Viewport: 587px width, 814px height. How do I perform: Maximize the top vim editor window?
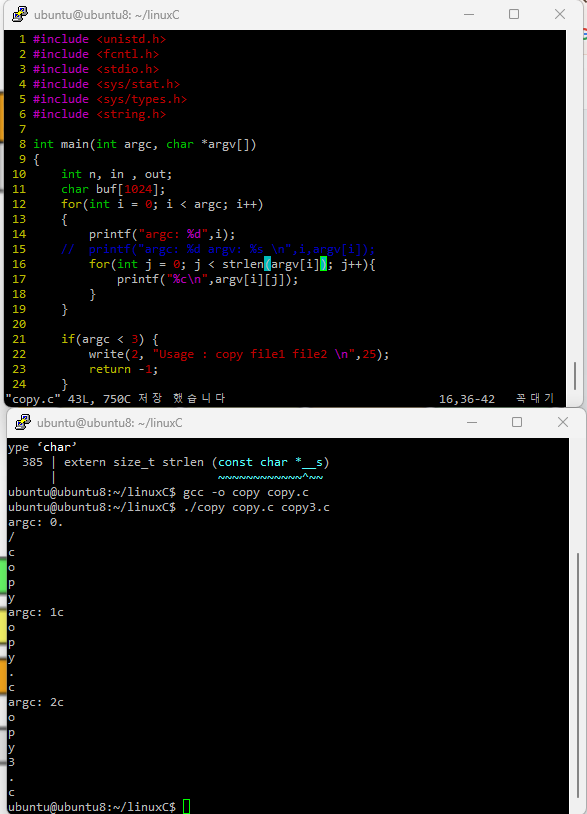tap(514, 14)
